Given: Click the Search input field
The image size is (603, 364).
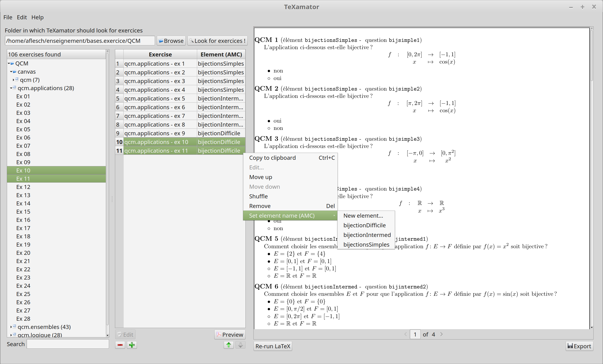Looking at the screenshot, I should tap(68, 344).
